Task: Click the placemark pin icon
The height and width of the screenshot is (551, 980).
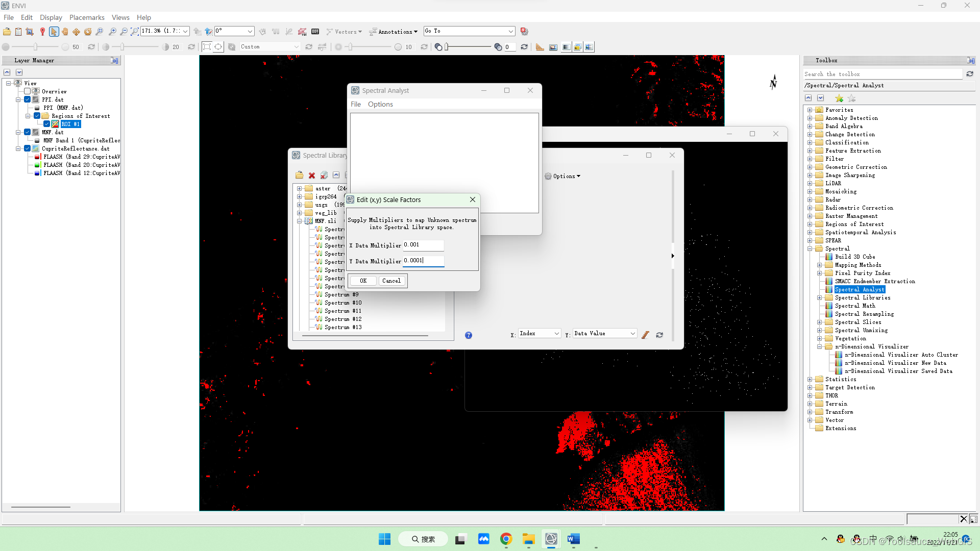Action: pyautogui.click(x=42, y=32)
